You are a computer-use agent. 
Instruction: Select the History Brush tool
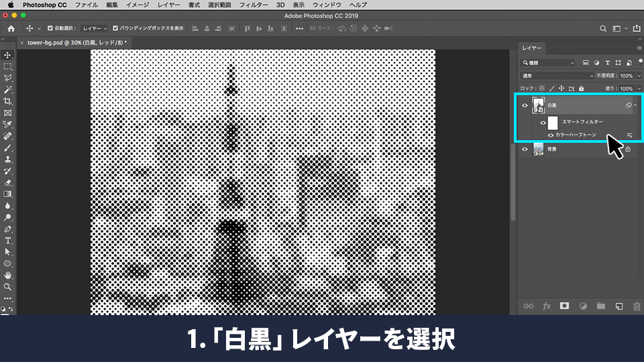pyautogui.click(x=7, y=171)
